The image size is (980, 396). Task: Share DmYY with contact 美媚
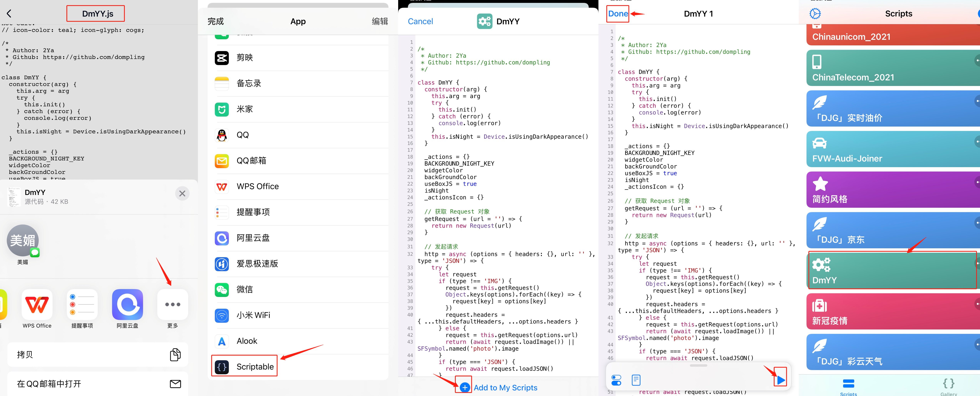[23, 245]
